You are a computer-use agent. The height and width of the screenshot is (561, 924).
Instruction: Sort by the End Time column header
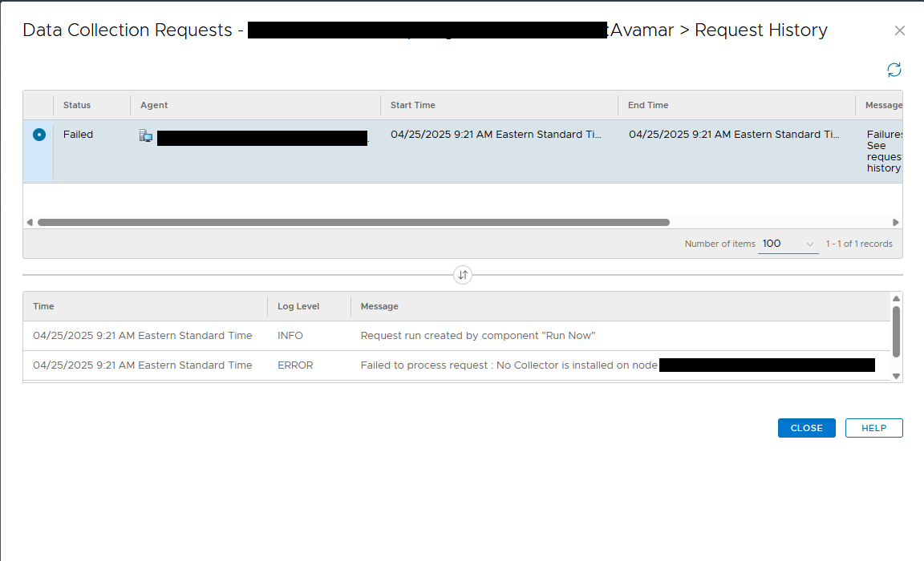[x=647, y=105]
